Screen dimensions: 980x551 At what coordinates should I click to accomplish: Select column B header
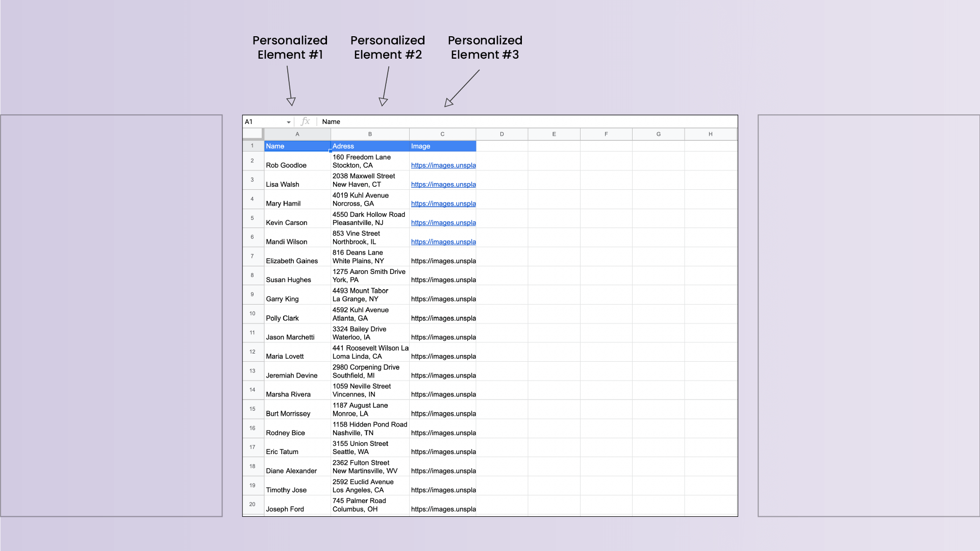(x=370, y=134)
